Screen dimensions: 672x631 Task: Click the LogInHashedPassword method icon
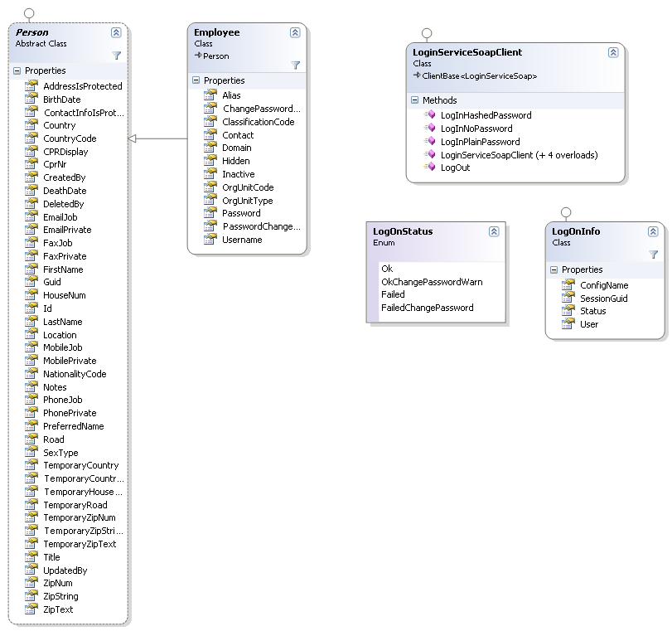(429, 115)
